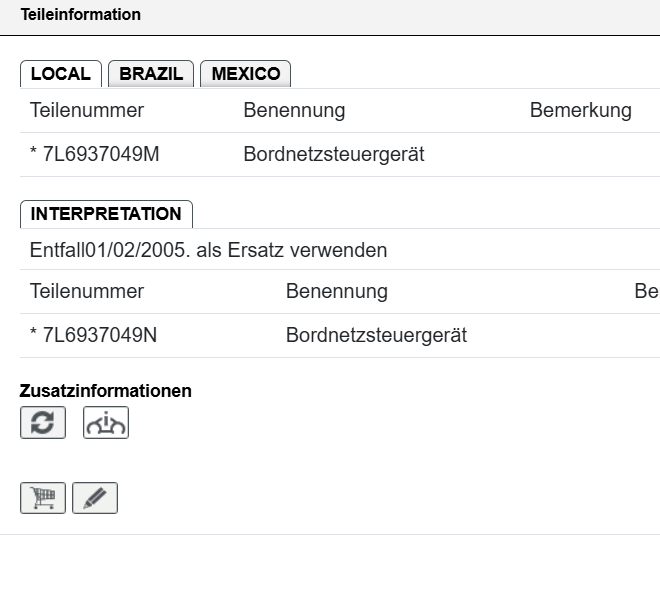Click the Teileinformation panel title
The height and width of the screenshot is (605, 660).
81,15
